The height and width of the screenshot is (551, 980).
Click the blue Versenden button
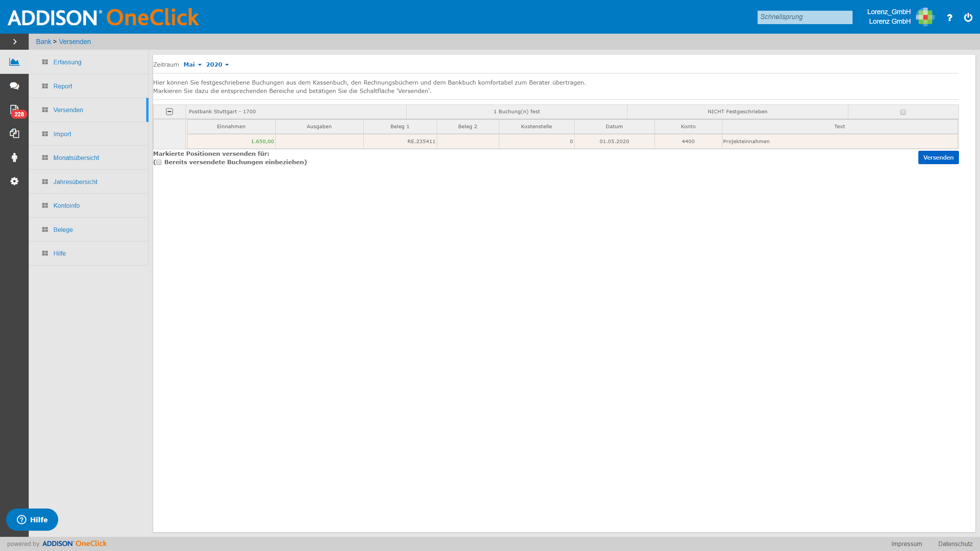tap(938, 157)
